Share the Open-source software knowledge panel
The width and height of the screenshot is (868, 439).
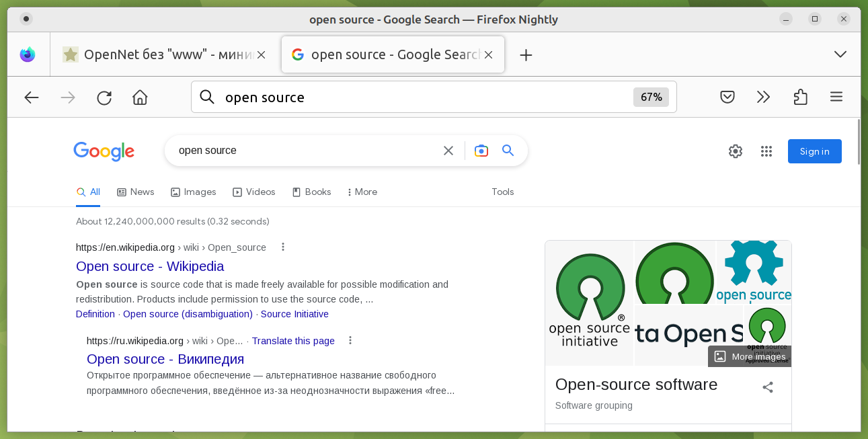pos(768,387)
